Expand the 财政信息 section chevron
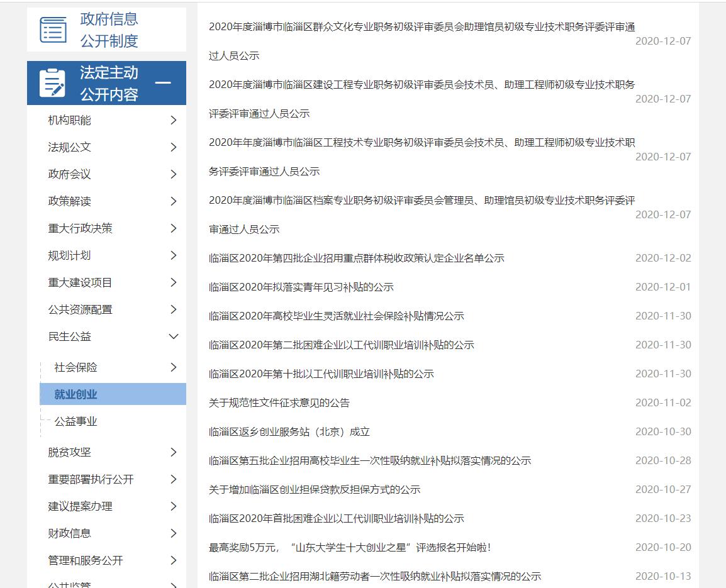Image resolution: width=726 pixels, height=588 pixels. pyautogui.click(x=174, y=533)
